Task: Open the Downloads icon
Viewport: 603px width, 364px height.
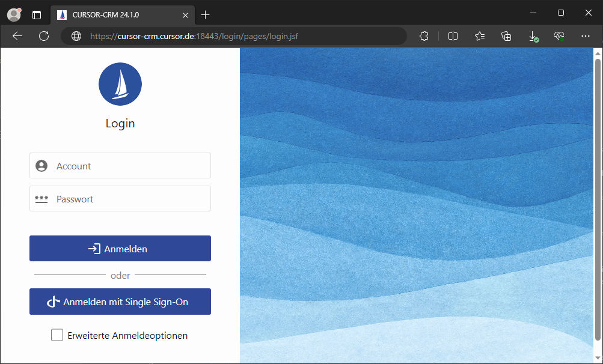Action: click(x=533, y=36)
